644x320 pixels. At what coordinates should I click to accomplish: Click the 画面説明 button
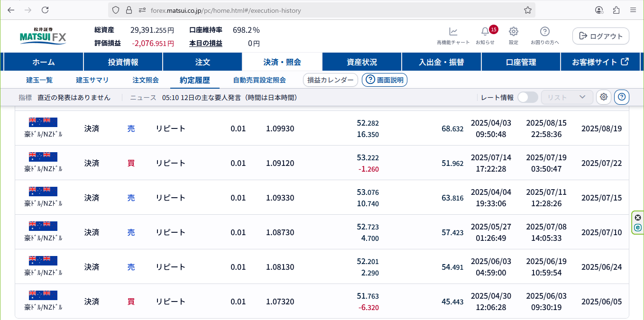[385, 80]
